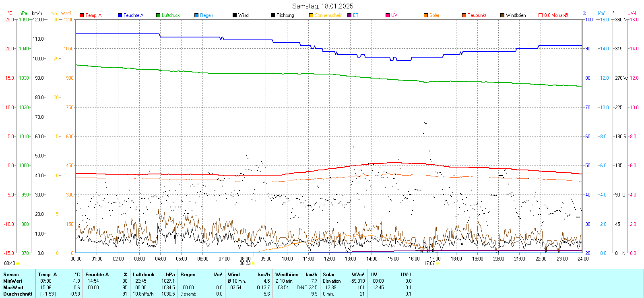Click the yellow Sonnenschein legend square
The height and width of the screenshot is (298, 644).
(311, 15)
